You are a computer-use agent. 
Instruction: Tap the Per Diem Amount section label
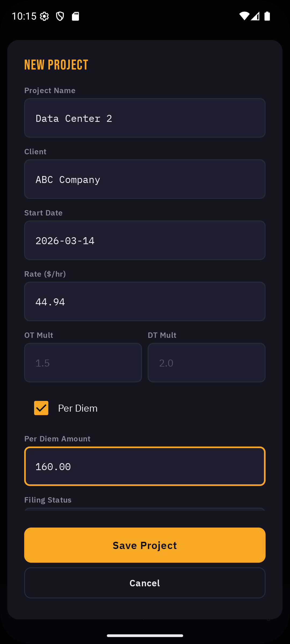(x=57, y=438)
